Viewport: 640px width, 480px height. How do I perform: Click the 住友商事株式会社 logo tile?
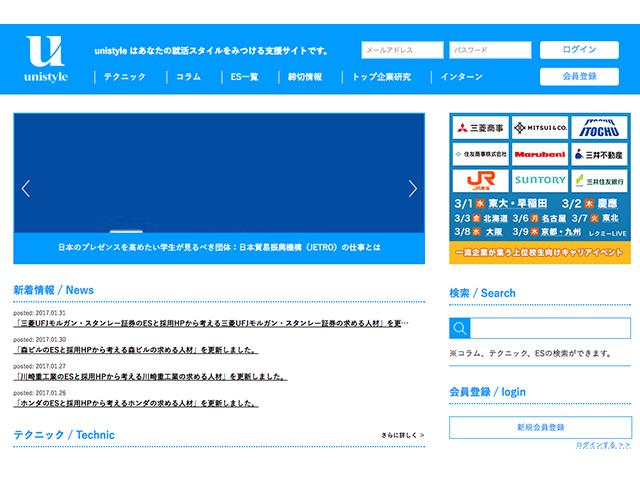point(480,154)
